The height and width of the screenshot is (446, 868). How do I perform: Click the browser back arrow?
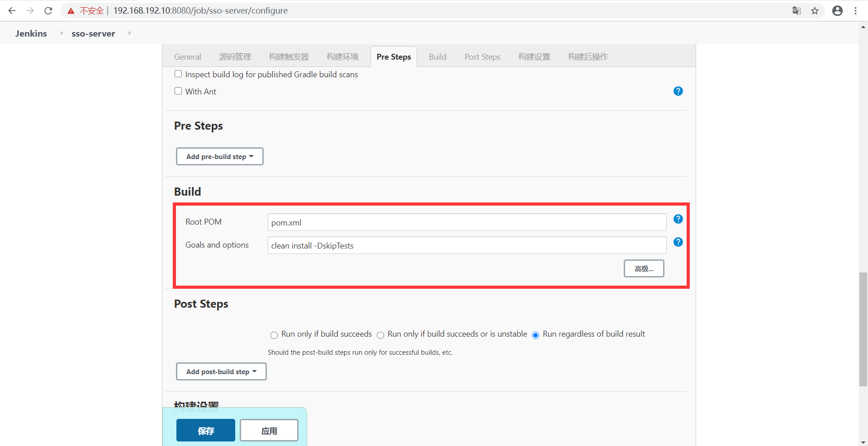(12, 10)
